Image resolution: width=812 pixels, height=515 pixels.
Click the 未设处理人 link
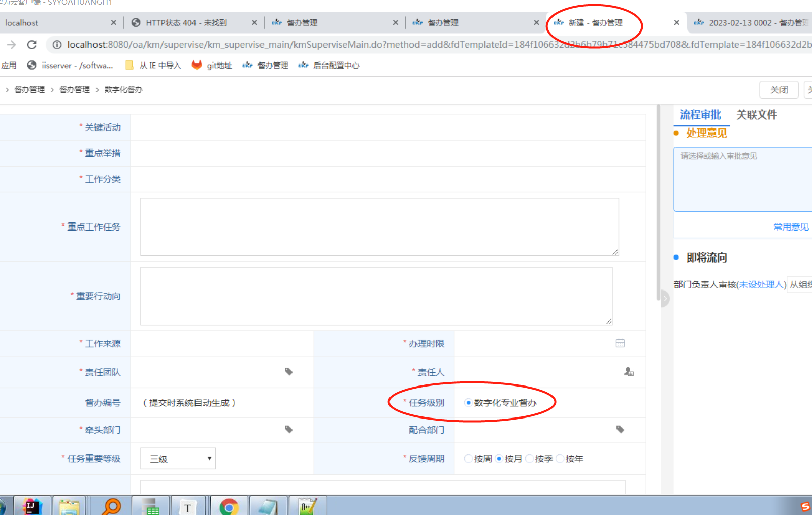pos(761,285)
